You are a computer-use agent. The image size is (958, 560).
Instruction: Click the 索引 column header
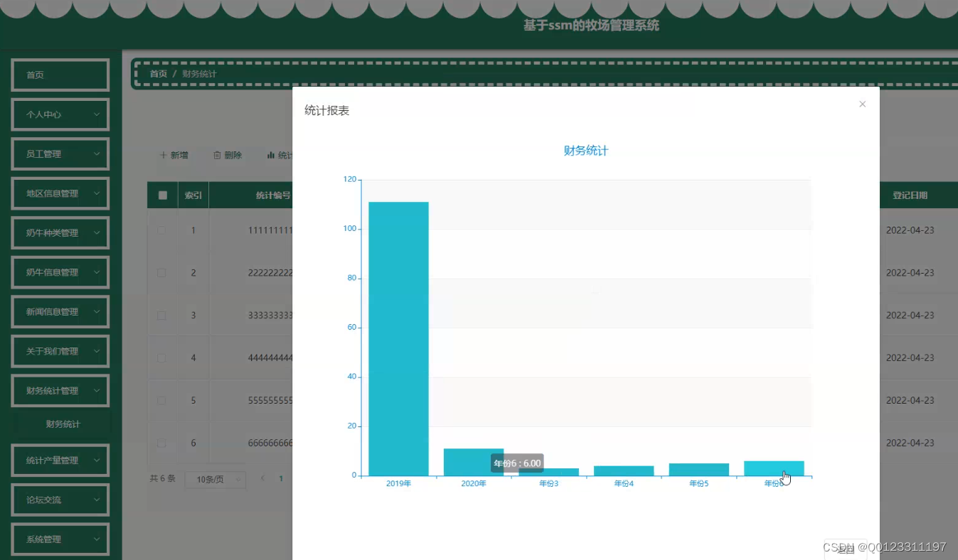(x=193, y=195)
